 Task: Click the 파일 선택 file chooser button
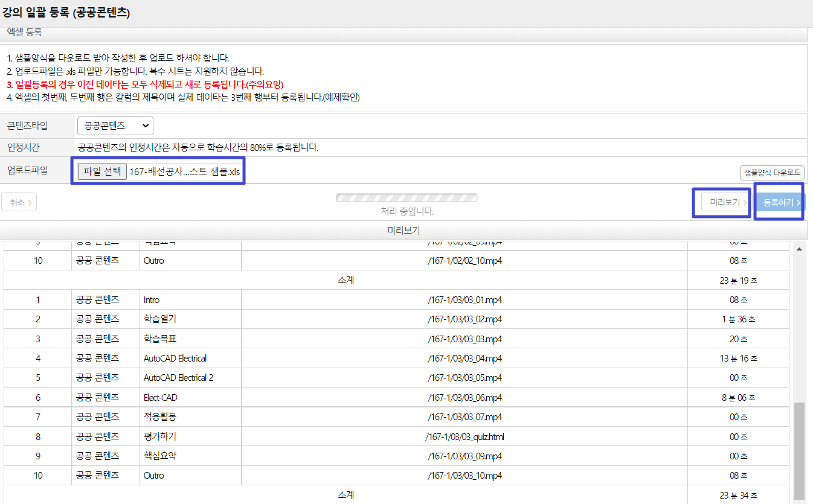click(102, 171)
